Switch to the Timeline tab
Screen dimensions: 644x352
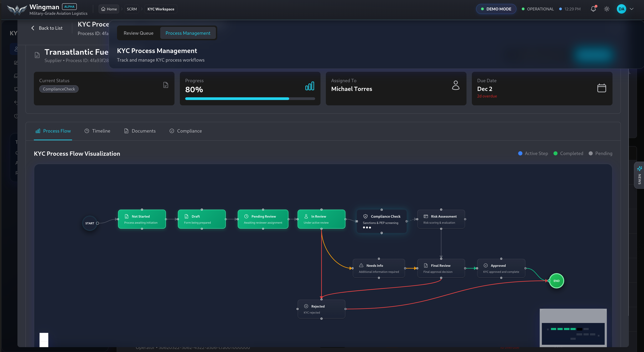(97, 131)
